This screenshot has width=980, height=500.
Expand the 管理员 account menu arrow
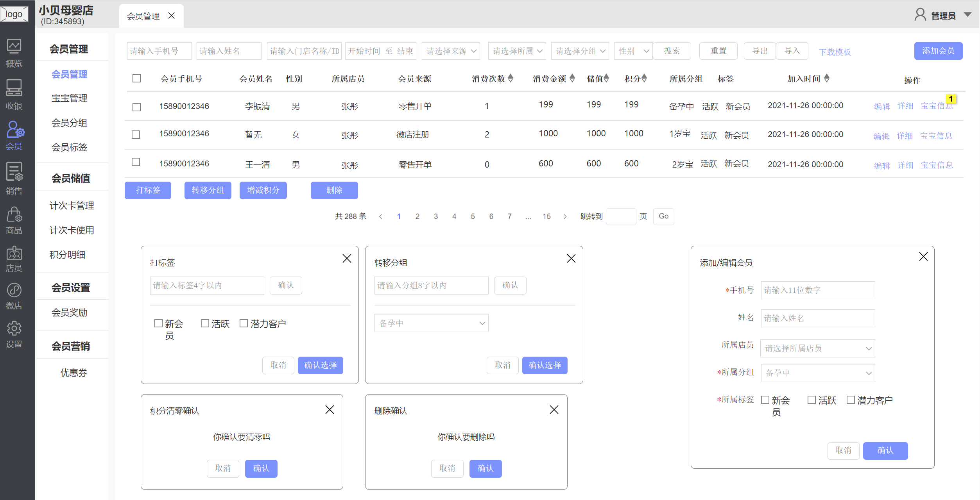tap(967, 15)
